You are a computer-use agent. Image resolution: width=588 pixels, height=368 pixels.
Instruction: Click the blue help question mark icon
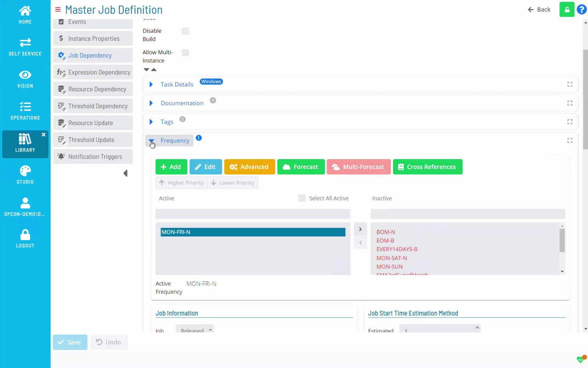click(582, 10)
